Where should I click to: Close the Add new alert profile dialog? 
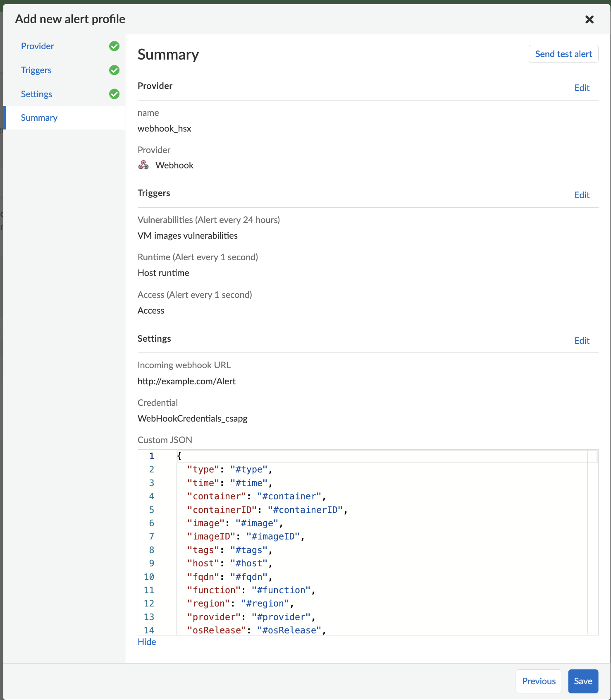point(590,19)
